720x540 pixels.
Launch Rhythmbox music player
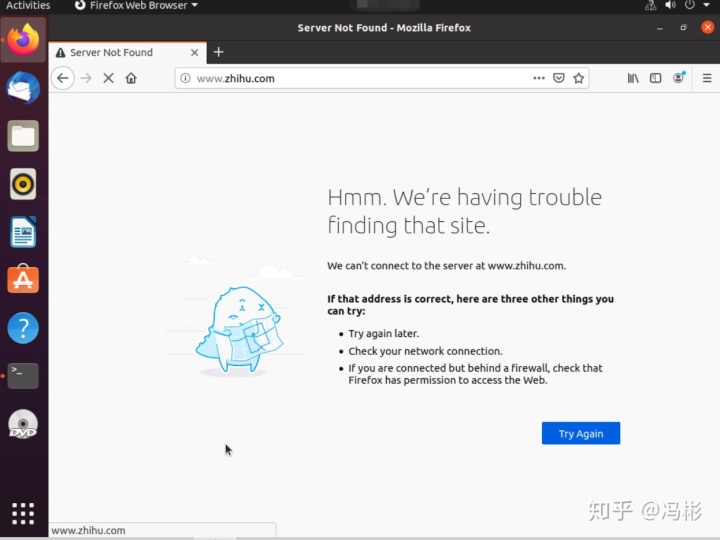(23, 184)
